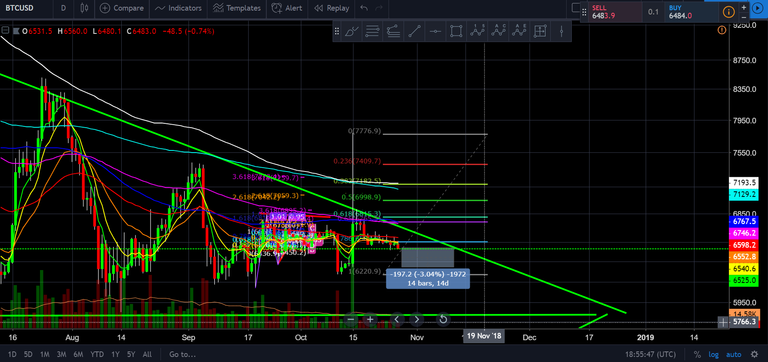
Task: Set the date range to 6M
Action: 78,354
